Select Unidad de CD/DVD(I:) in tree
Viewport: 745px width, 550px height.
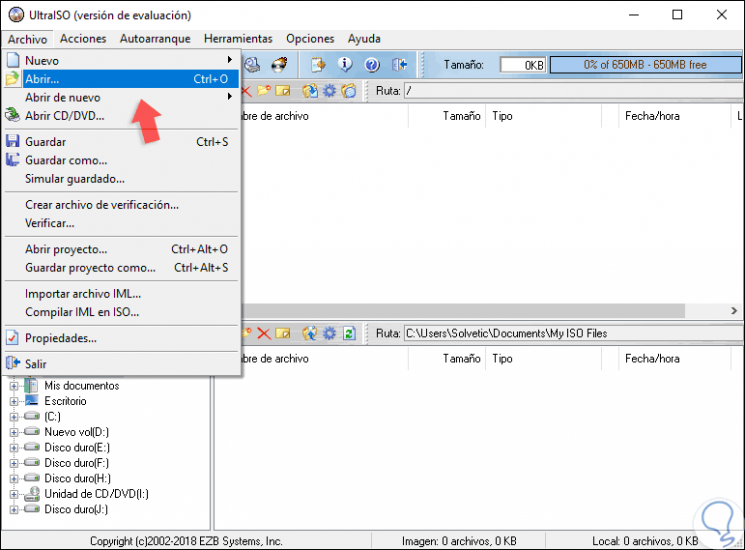click(96, 494)
